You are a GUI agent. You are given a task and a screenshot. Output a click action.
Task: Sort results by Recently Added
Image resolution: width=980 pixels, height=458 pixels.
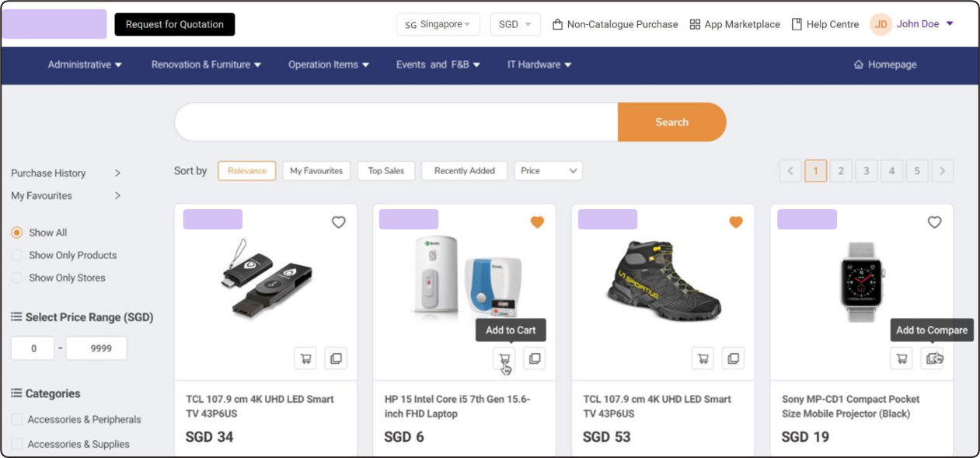465,171
